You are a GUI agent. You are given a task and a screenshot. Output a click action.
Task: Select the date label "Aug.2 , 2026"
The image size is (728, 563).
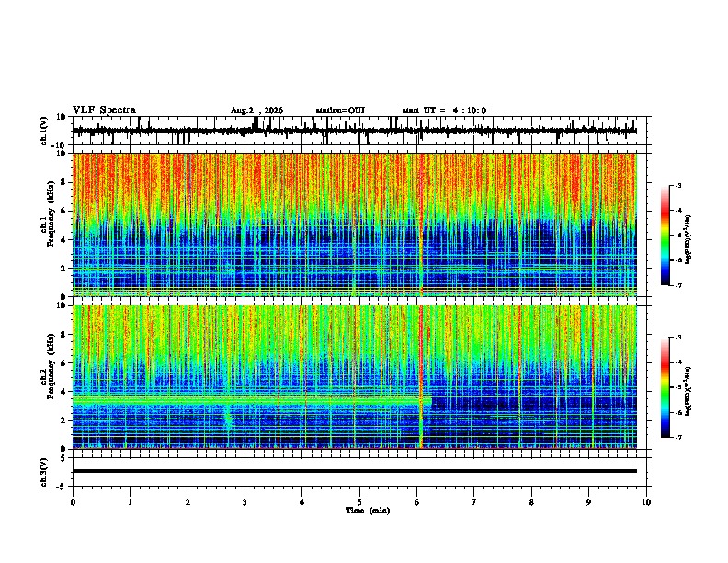(x=256, y=110)
